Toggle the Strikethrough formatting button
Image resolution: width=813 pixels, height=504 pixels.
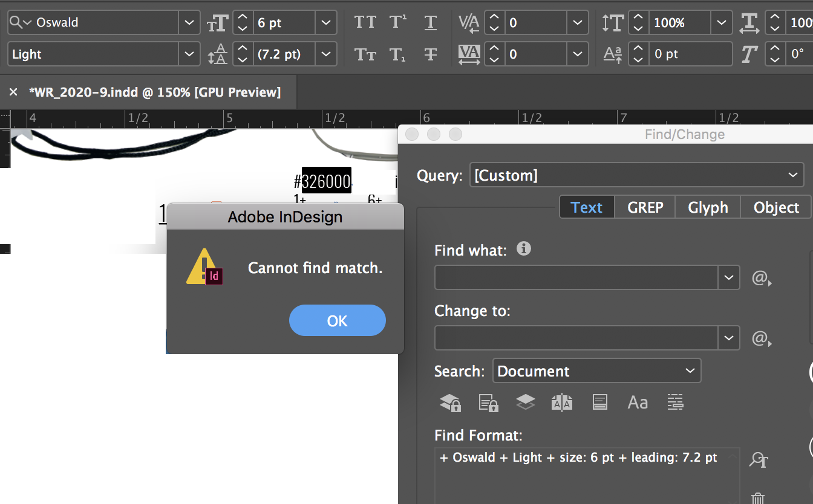pyautogui.click(x=431, y=54)
